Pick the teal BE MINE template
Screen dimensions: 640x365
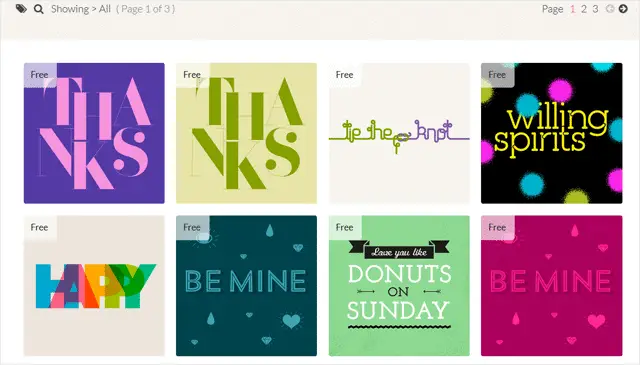coord(247,286)
